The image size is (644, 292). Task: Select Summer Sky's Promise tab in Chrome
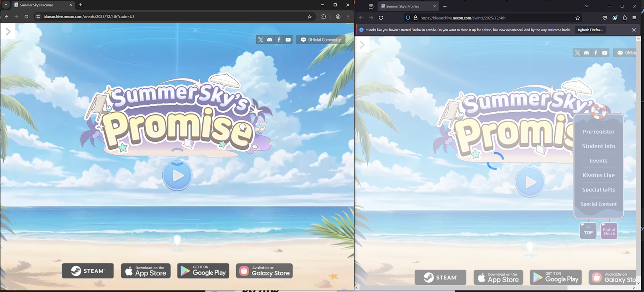(x=43, y=5)
